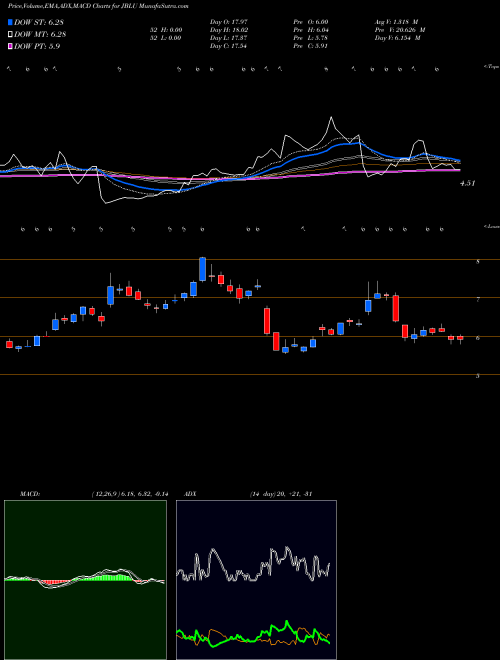Click the 'Day O: 17.97' value
Image resolution: width=500 pixels, height=660 pixels.
pyautogui.click(x=228, y=22)
